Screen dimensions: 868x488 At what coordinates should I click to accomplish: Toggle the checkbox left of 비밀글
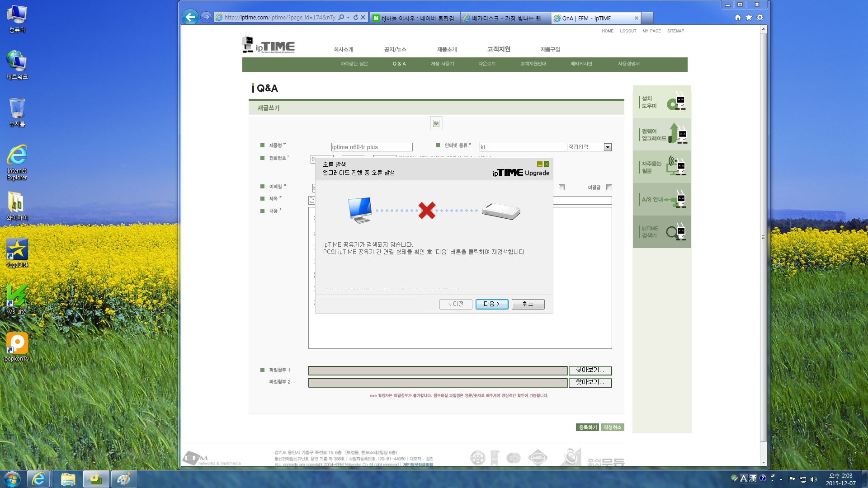click(x=561, y=187)
